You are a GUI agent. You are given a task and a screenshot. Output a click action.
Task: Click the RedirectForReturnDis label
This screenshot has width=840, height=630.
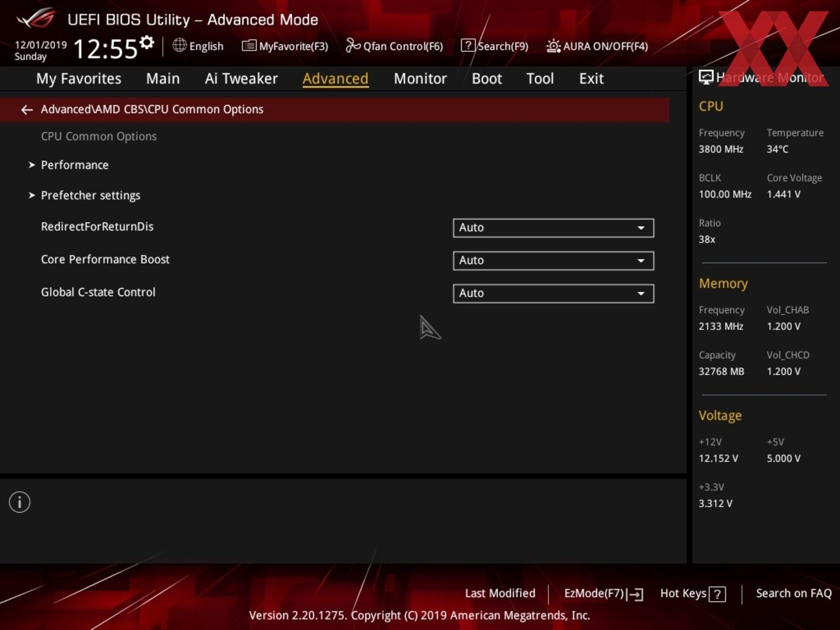(97, 227)
